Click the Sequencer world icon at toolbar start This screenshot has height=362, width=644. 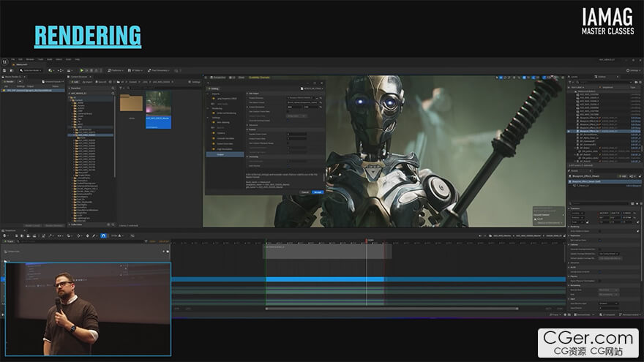tap(5, 235)
